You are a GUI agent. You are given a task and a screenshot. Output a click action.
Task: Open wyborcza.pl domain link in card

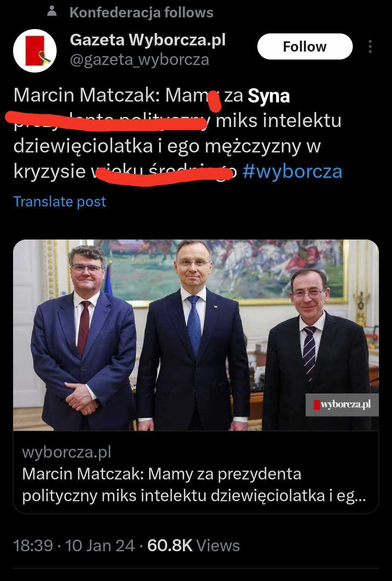click(66, 452)
